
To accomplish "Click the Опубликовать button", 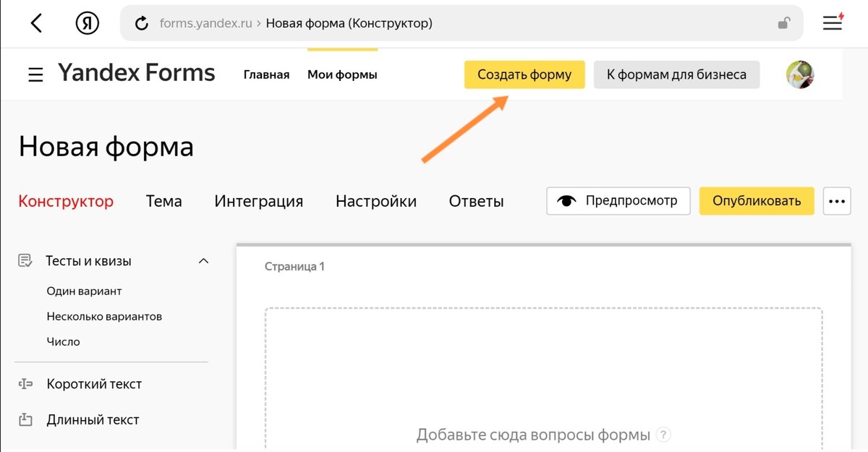I will coord(757,201).
